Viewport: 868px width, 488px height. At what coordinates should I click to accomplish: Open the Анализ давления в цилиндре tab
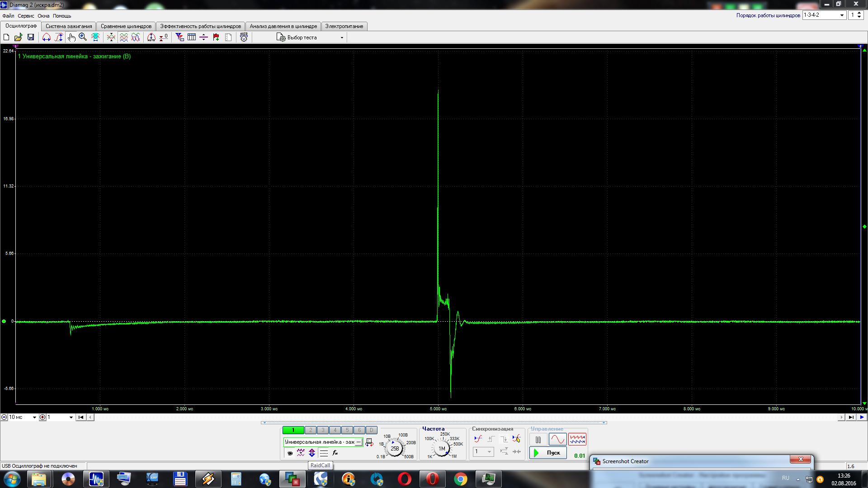click(283, 26)
